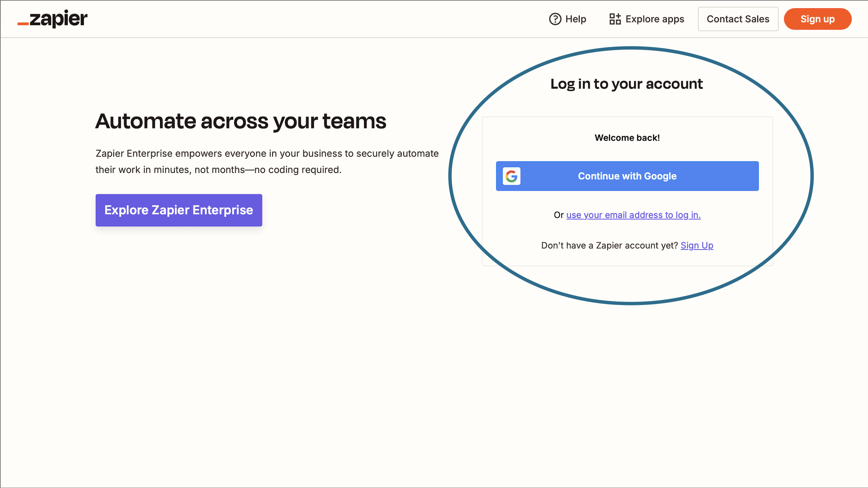Click the Explore apps grid icon

tap(615, 19)
